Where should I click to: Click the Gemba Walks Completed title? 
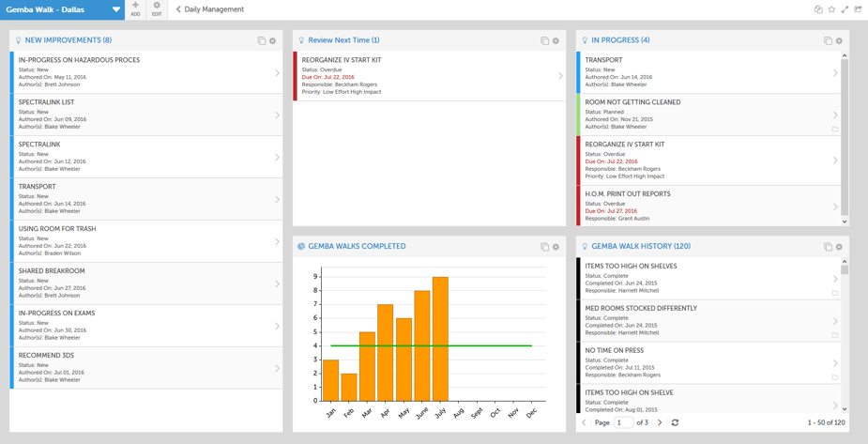pos(358,246)
